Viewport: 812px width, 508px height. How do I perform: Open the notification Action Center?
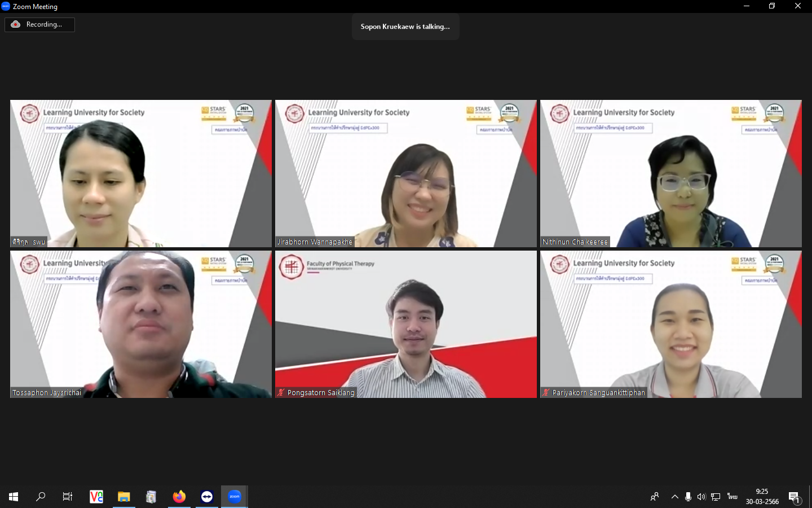(795, 497)
